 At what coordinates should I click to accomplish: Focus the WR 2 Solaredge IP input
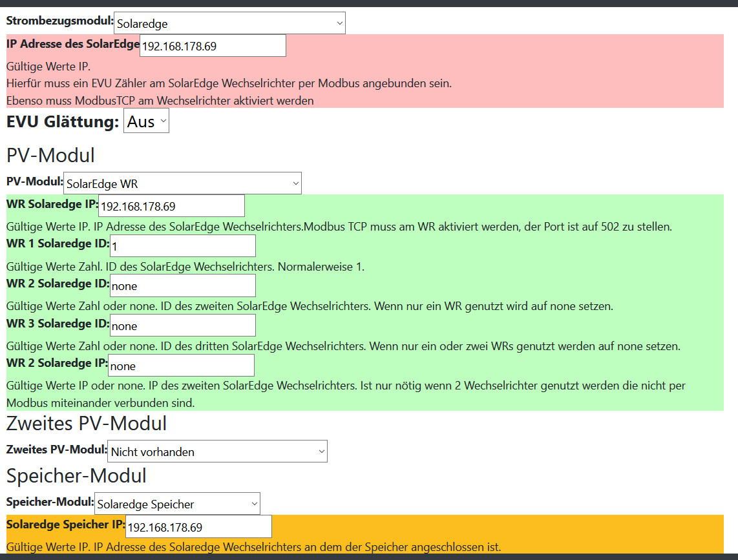click(181, 366)
